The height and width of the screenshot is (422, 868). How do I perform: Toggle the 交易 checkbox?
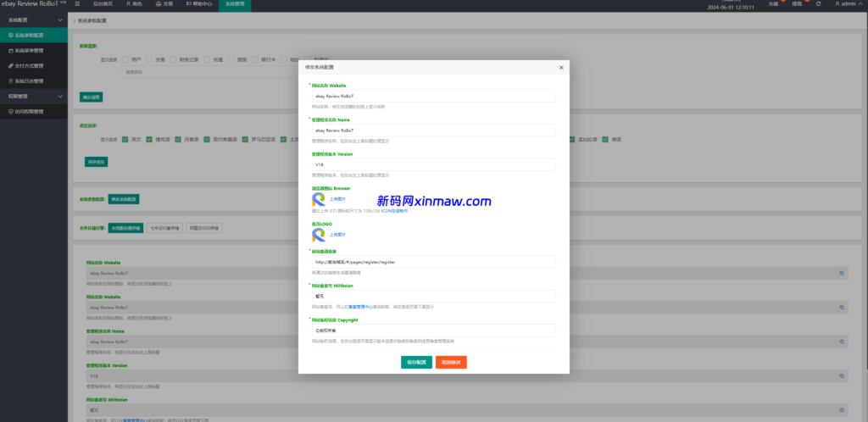point(148,60)
